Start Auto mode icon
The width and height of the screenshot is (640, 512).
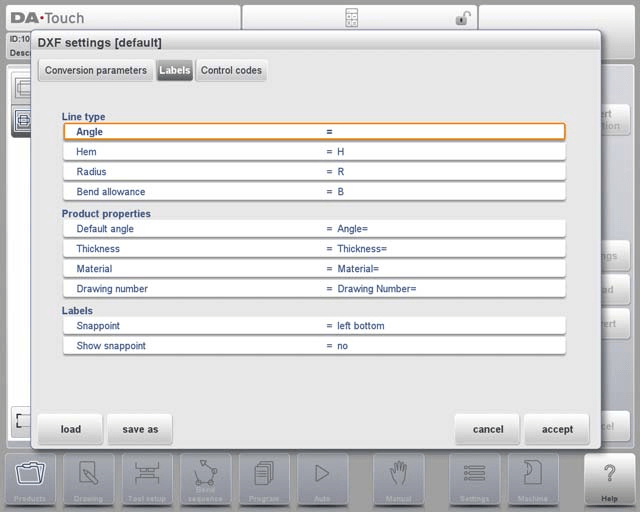pyautogui.click(x=322, y=480)
